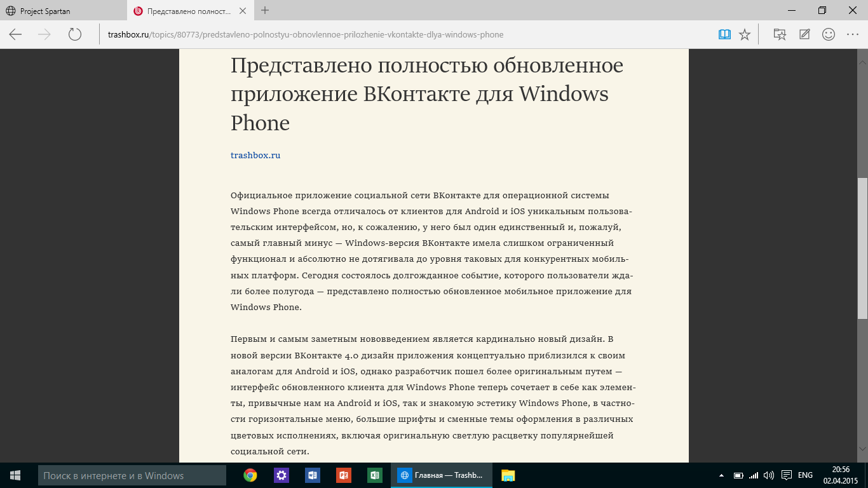Viewport: 868px width, 488px height.
Task: Go forward with the forward arrow
Action: point(44,34)
